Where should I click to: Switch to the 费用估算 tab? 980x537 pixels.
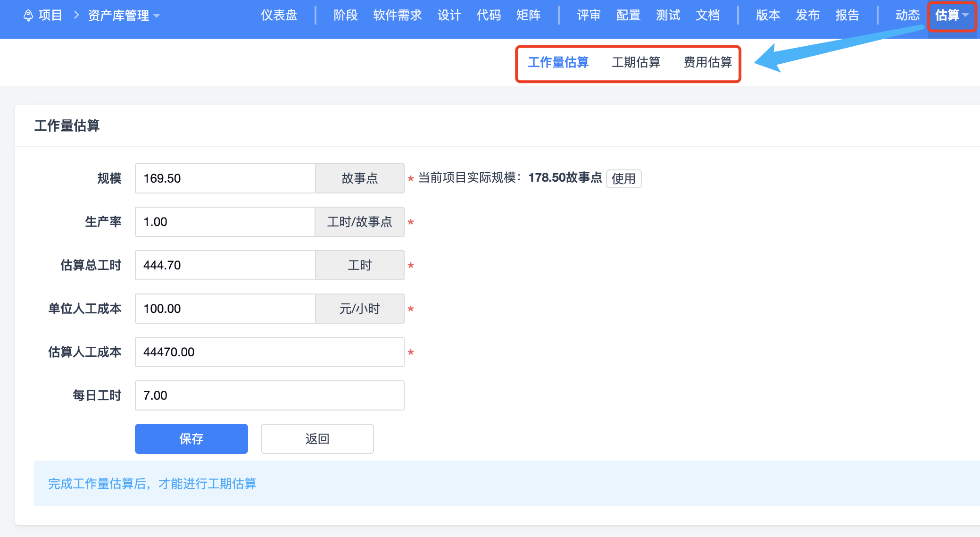point(707,62)
